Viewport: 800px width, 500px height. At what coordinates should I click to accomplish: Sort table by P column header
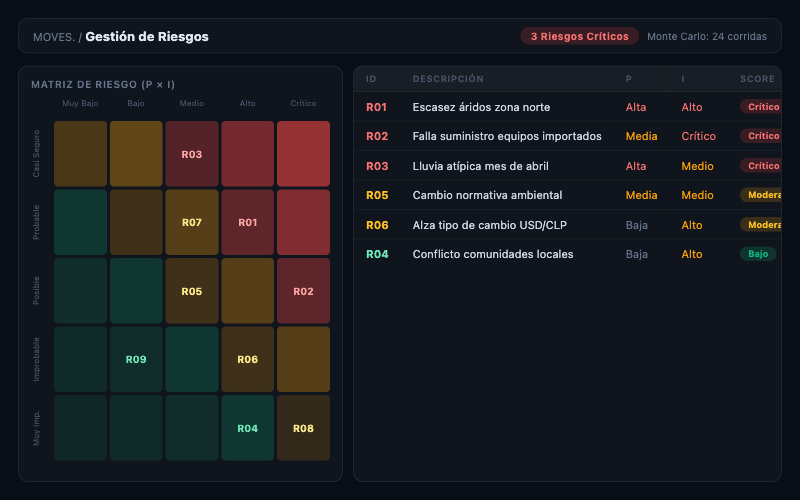point(629,79)
